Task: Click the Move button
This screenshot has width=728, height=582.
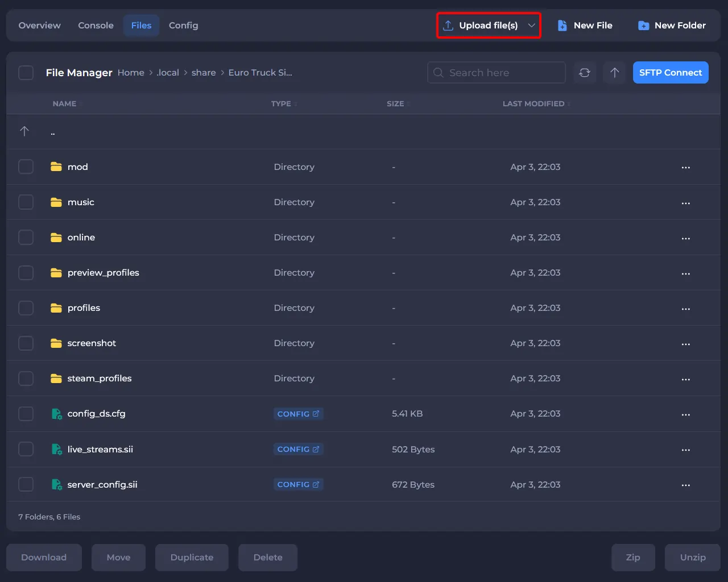Action: pos(118,558)
